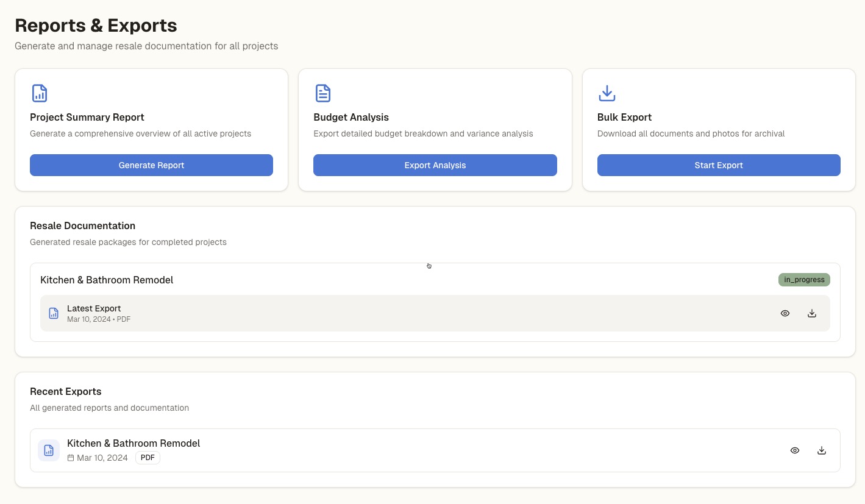Show the Recent Exports file preview via eye icon
865x504 pixels.
tap(795, 450)
